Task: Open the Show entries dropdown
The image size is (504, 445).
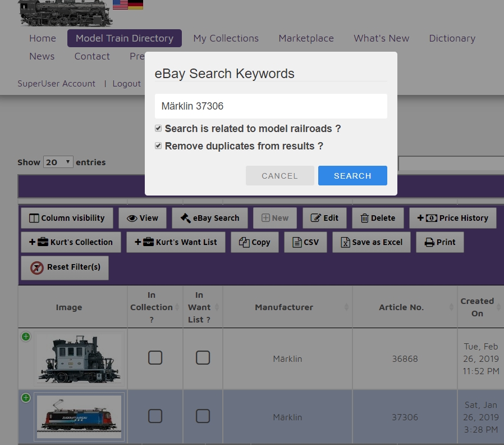Action: (x=58, y=162)
